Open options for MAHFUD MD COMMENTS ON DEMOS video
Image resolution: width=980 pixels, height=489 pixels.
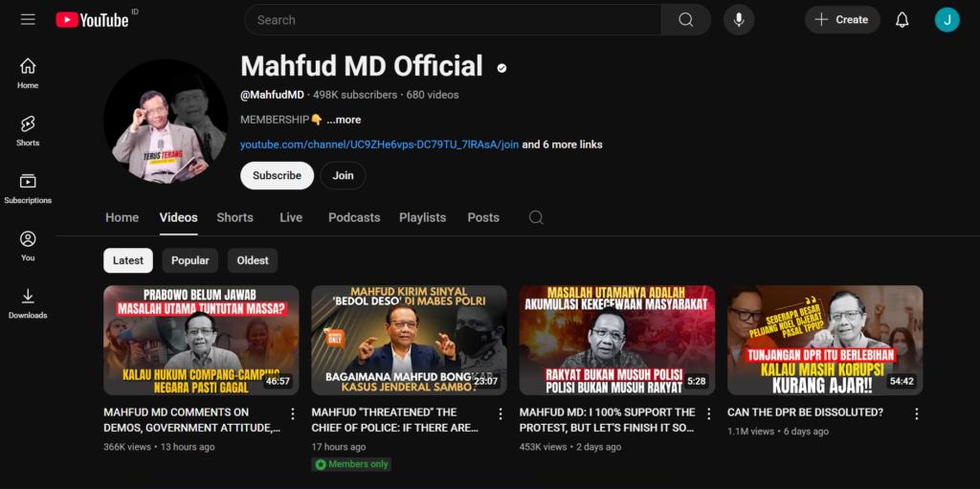tap(292, 413)
